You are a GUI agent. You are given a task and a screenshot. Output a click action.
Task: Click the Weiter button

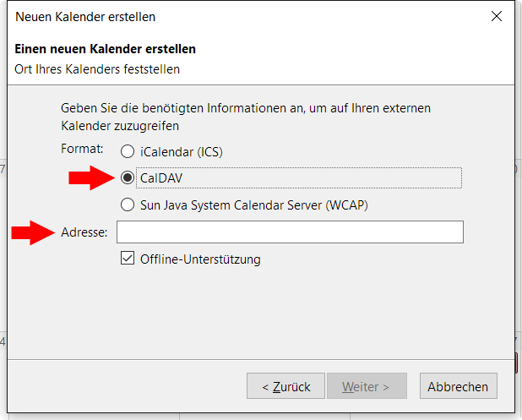[367, 386]
